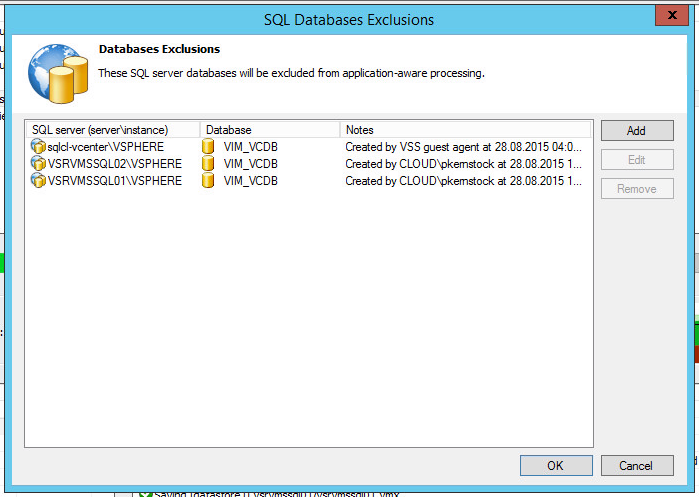Click database cylinder icon in the second row
Viewport: 699px width, 497px height.
coord(208,163)
